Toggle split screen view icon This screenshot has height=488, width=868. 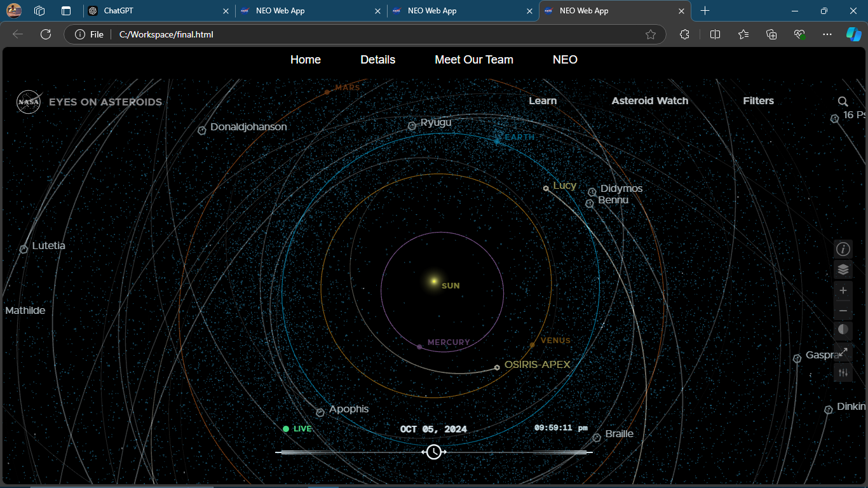(715, 34)
